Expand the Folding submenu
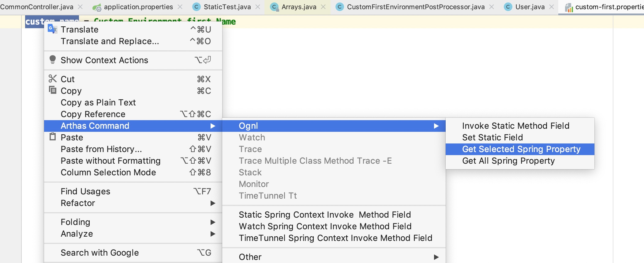The image size is (644, 263). (213, 222)
